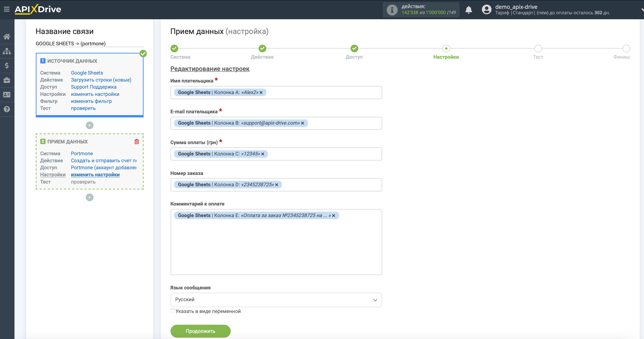Image resolution: width=644 pixels, height=339 pixels.
Task: Click the Имя плательщика input field
Action: 276,93
